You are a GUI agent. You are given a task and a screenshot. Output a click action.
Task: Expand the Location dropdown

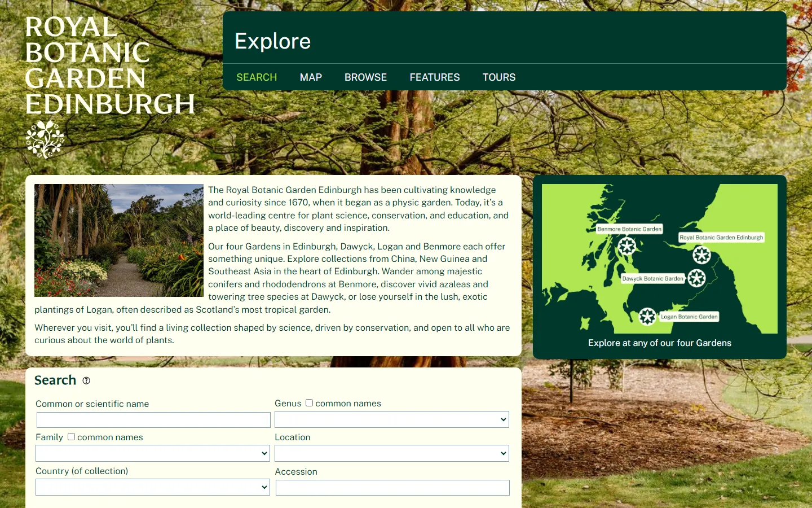pos(392,453)
